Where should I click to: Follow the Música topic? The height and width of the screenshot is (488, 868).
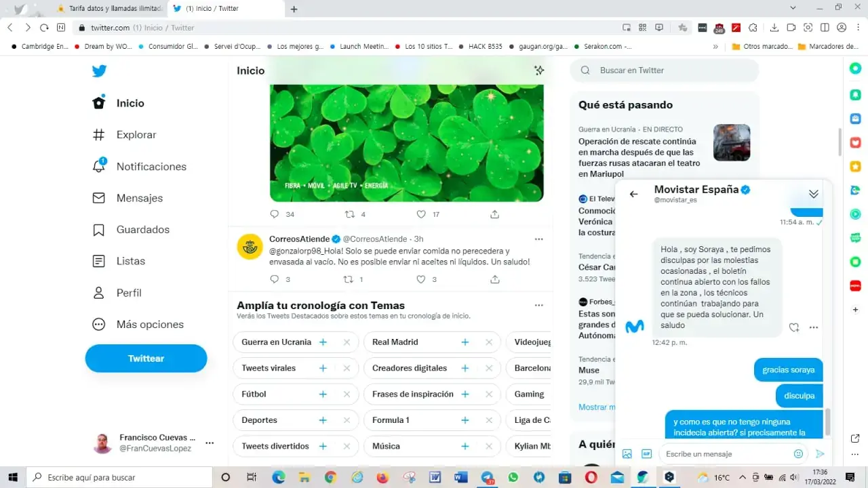point(465,446)
